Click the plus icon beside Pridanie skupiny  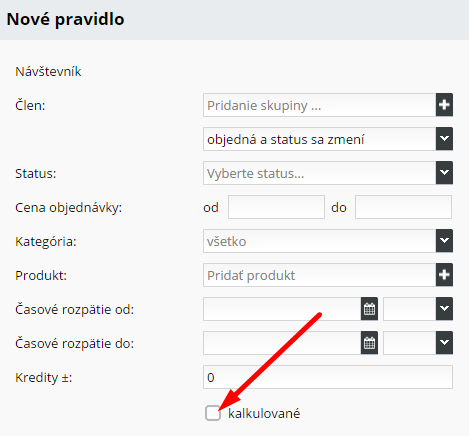[x=444, y=105]
